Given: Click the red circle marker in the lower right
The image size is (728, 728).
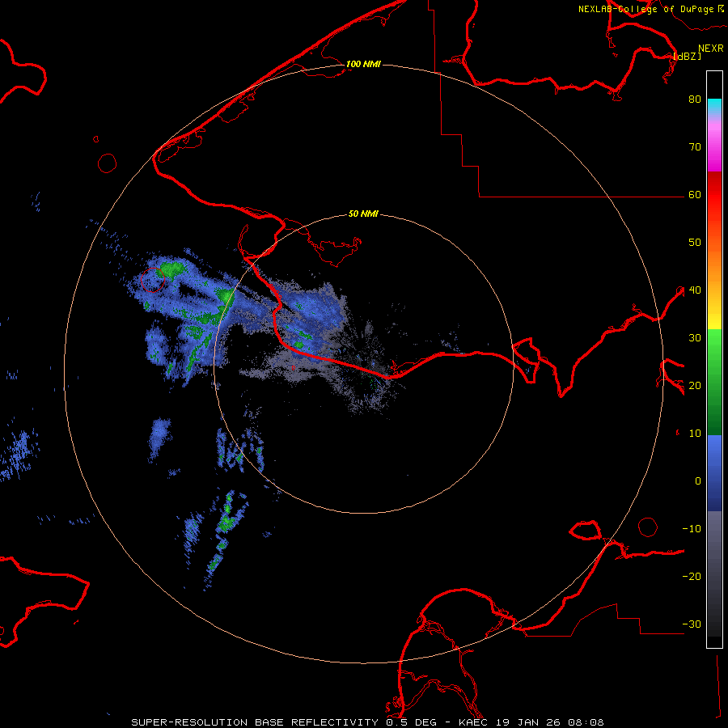Looking at the screenshot, I should [648, 527].
